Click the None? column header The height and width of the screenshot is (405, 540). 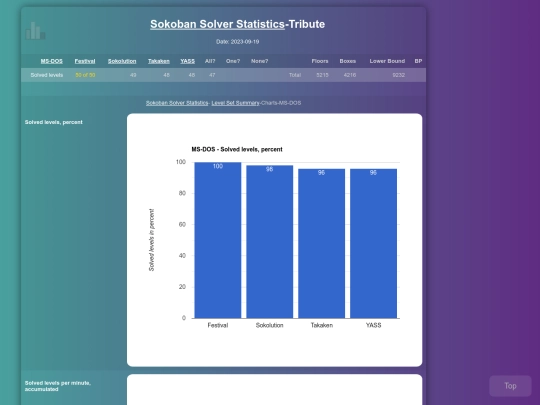pyautogui.click(x=259, y=61)
